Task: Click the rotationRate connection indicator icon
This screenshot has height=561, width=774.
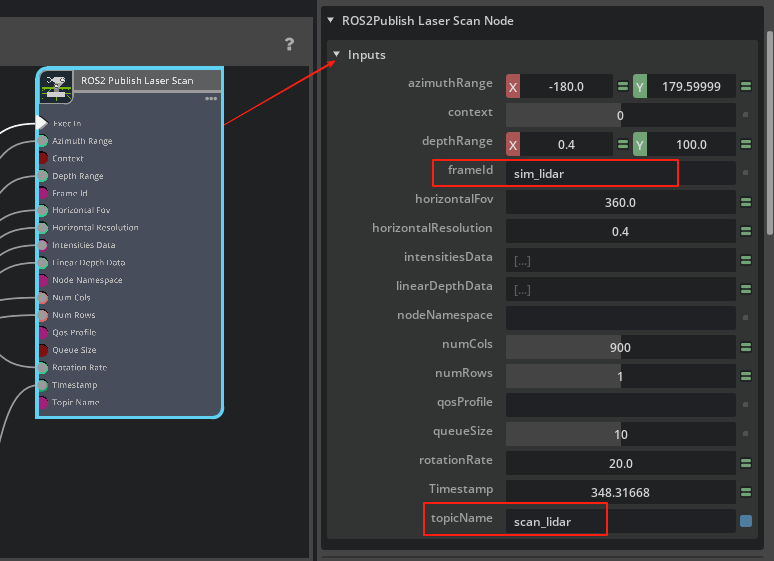Action: coord(746,463)
